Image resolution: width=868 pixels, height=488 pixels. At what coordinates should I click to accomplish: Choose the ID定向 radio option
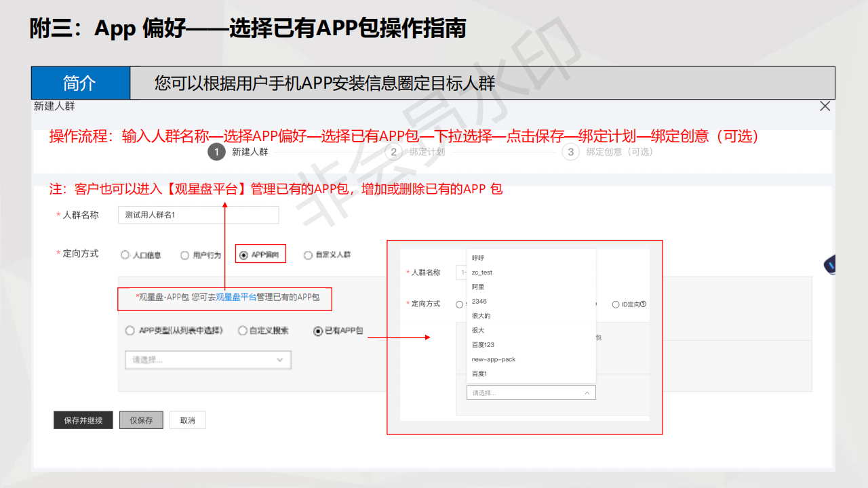click(616, 304)
